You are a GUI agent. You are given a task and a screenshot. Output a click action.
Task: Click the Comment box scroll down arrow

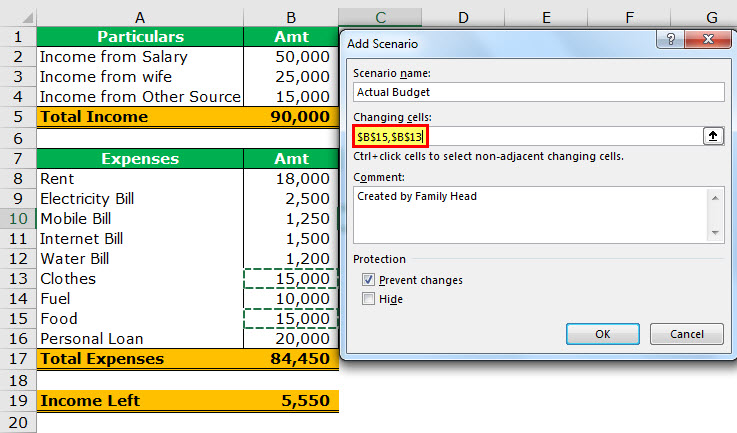tap(715, 232)
